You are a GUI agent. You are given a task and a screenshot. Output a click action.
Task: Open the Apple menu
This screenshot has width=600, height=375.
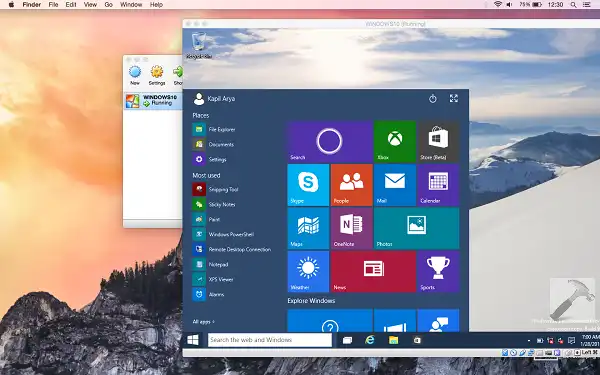click(11, 5)
